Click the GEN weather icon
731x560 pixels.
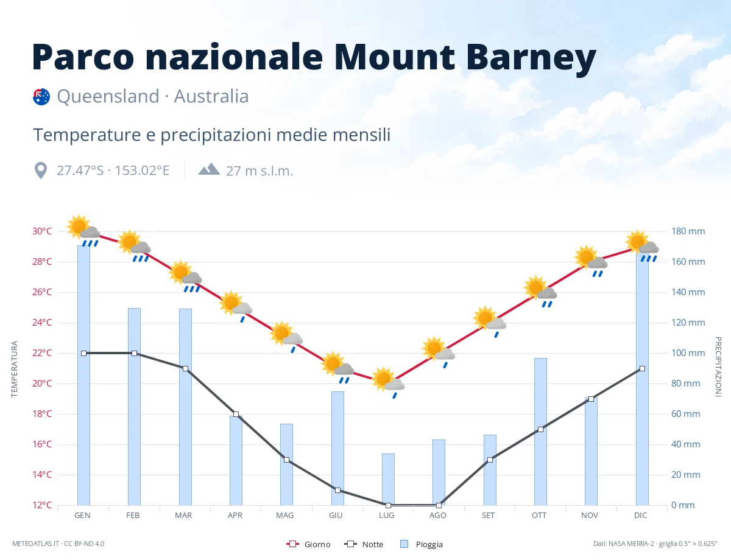(83, 231)
